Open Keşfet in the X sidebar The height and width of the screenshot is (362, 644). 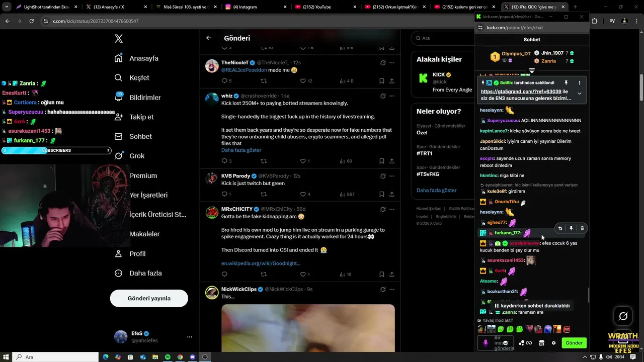[132, 78]
